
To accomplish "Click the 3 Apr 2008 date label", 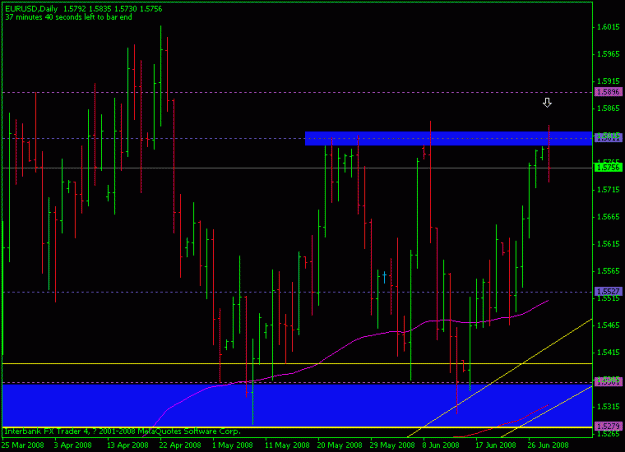I will [x=73, y=445].
